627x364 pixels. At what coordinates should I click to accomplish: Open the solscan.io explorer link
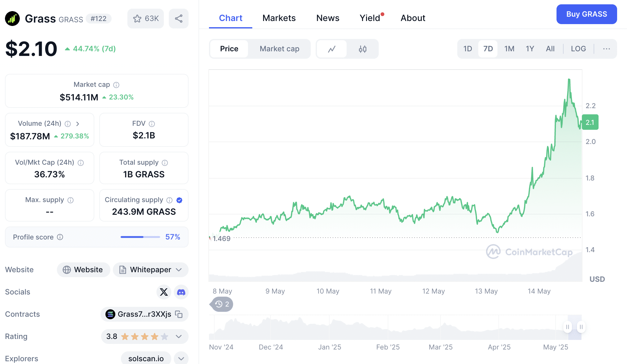point(146,359)
